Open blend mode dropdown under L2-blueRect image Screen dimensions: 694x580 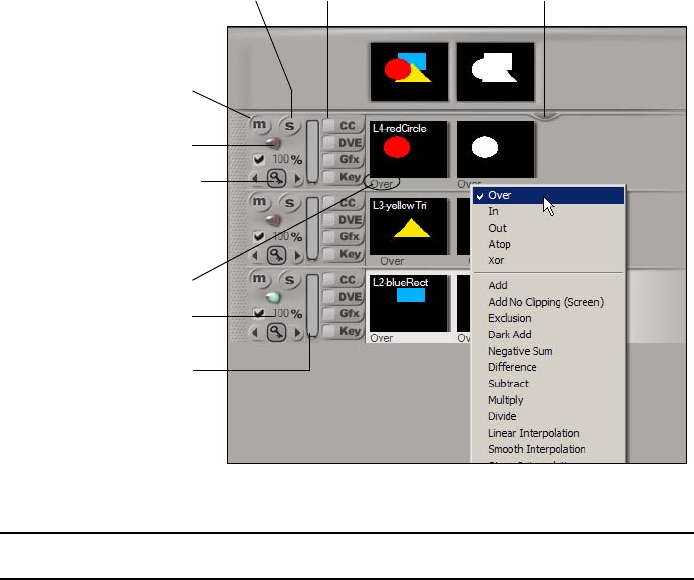point(382,338)
